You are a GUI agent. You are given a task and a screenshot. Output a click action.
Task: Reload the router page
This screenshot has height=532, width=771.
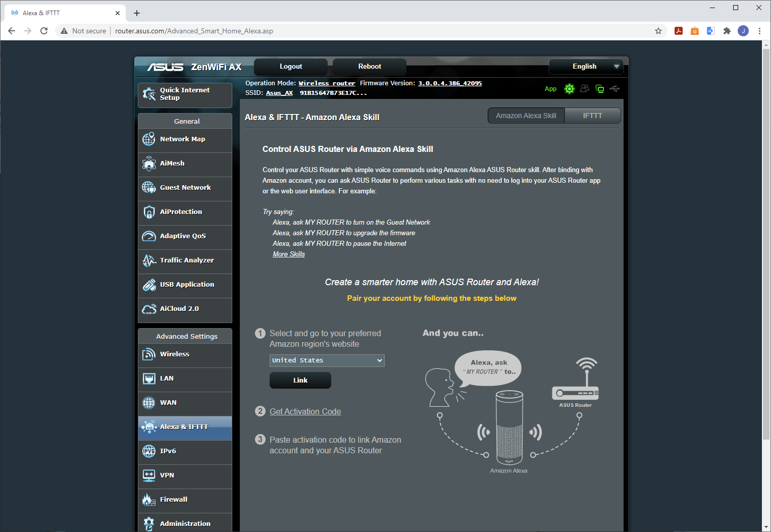[x=44, y=31]
